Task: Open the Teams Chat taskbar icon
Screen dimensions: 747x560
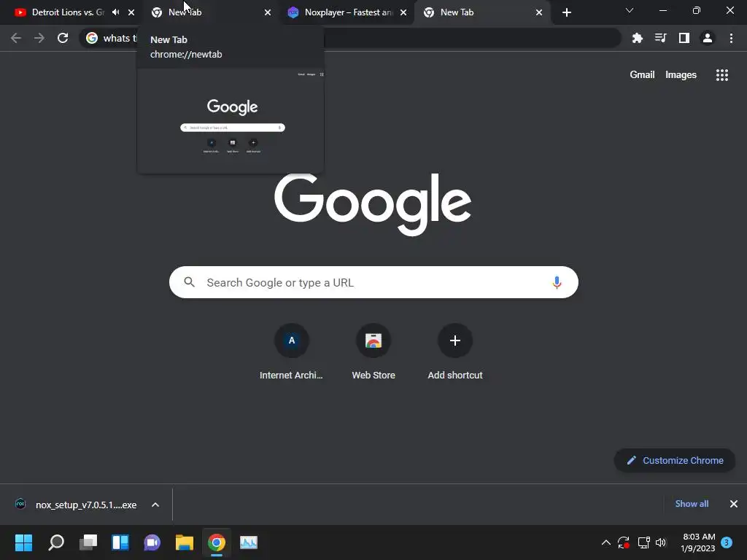Action: tap(152, 542)
